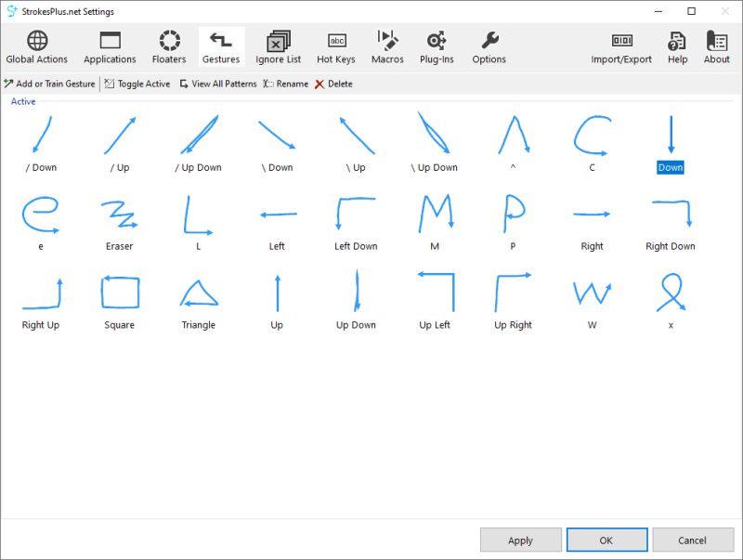Confirm settings with OK button
Viewport: 743px width, 560px height.
coord(606,540)
